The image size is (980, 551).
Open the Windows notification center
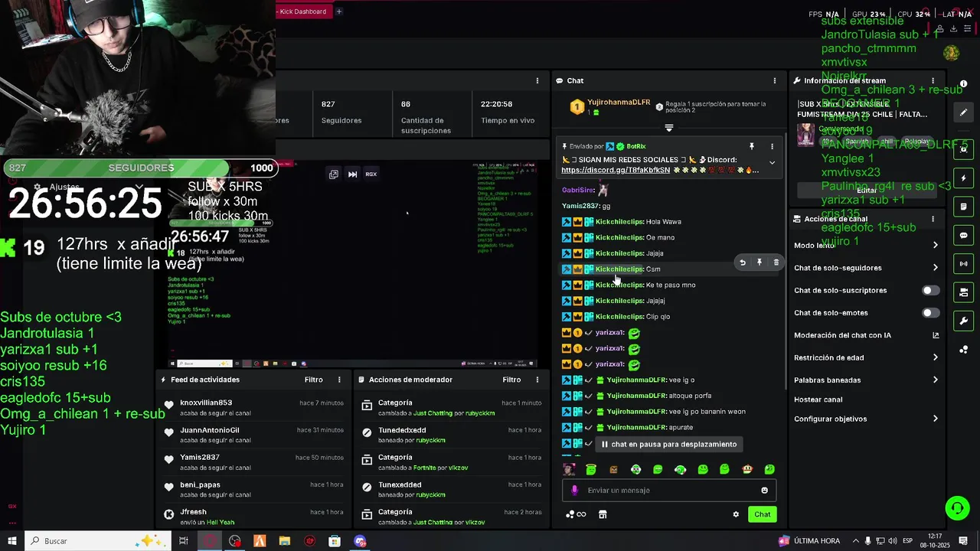tap(963, 541)
